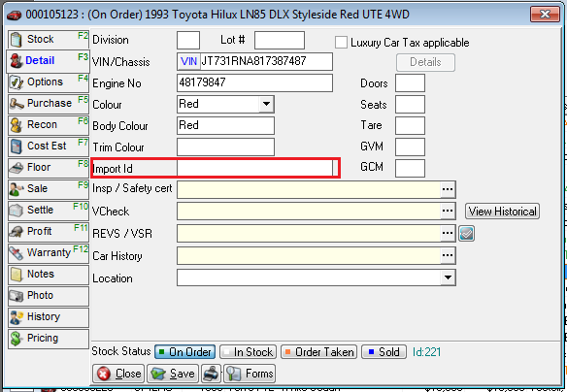
Task: Click the red car title bar icon
Action: (x=15, y=16)
